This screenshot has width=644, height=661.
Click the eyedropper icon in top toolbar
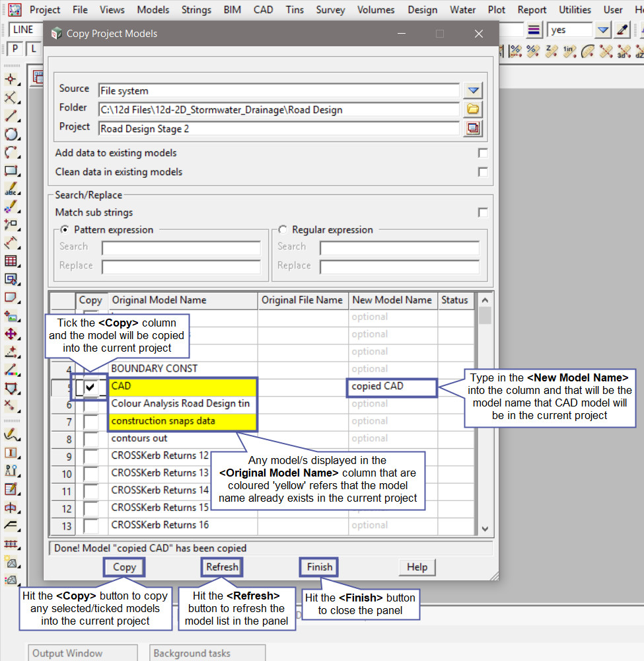pos(622,30)
